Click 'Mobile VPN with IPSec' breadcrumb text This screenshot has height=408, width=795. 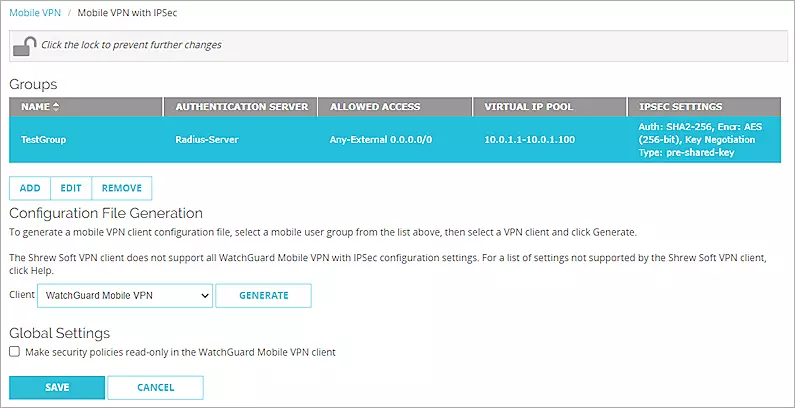click(127, 13)
